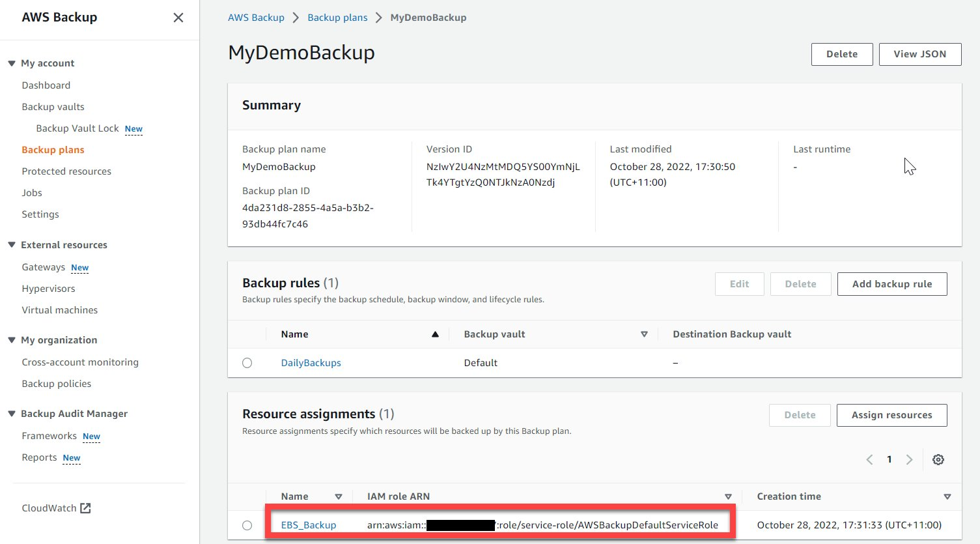Click the Destination Backup vault column header

(732, 334)
